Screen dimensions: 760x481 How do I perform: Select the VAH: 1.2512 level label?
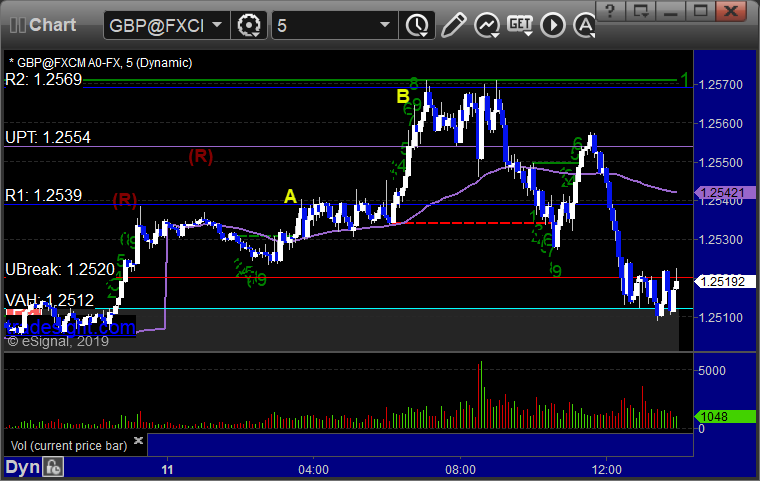[49, 300]
